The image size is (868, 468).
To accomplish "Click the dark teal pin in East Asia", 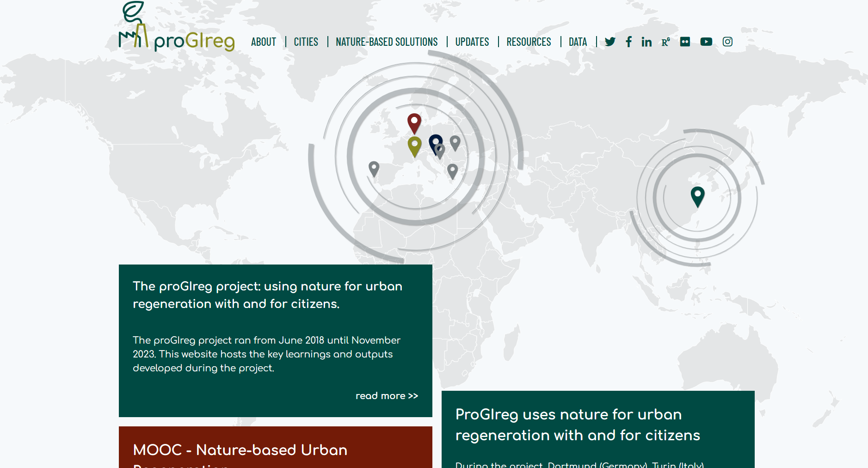I will 697,196.
